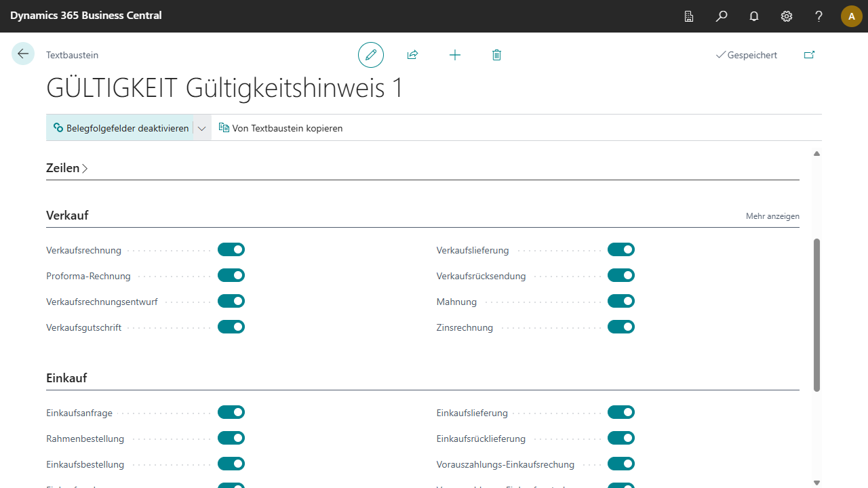
Task: Click the vertical scrollbar thumb
Action: coord(816,314)
